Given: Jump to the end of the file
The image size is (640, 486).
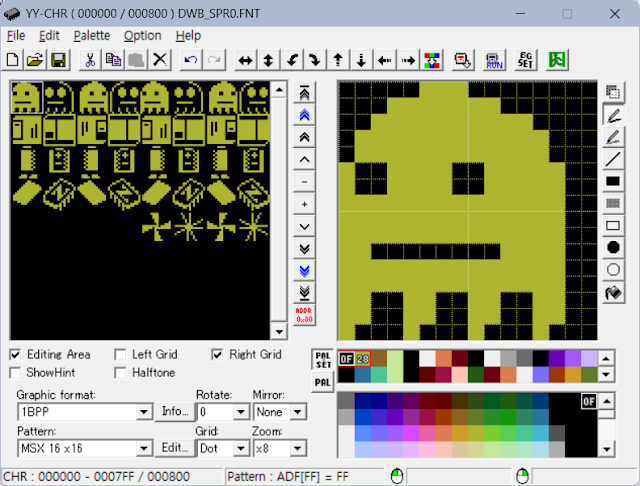Looking at the screenshot, I should click(304, 293).
